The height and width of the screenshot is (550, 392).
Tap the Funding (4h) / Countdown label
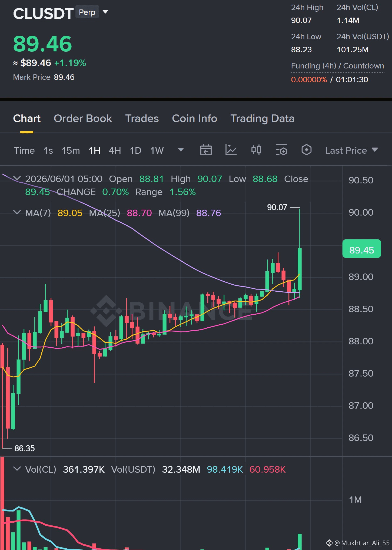337,66
